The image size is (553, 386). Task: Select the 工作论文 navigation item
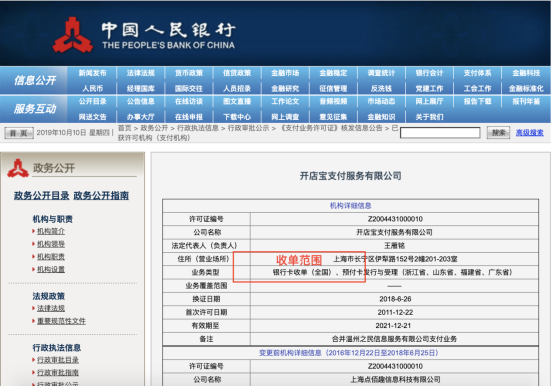click(285, 102)
